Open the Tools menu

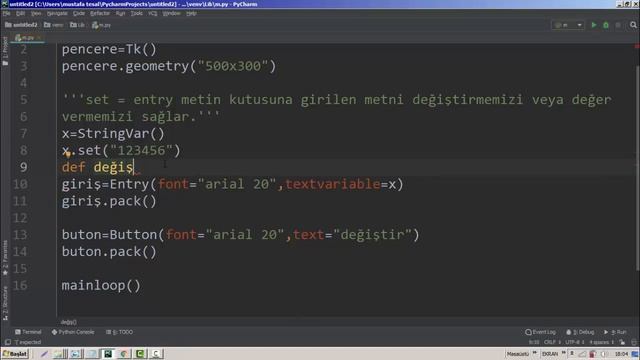[137, 13]
